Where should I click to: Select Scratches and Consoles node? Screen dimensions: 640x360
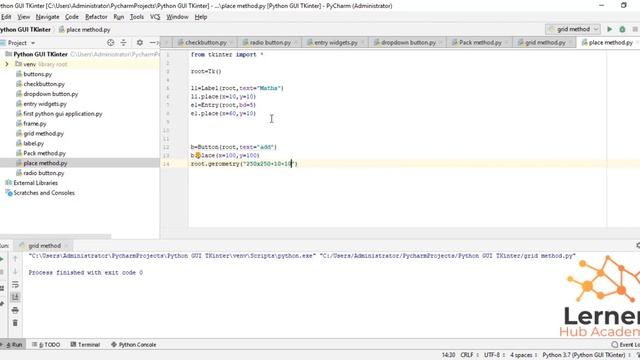coord(44,193)
